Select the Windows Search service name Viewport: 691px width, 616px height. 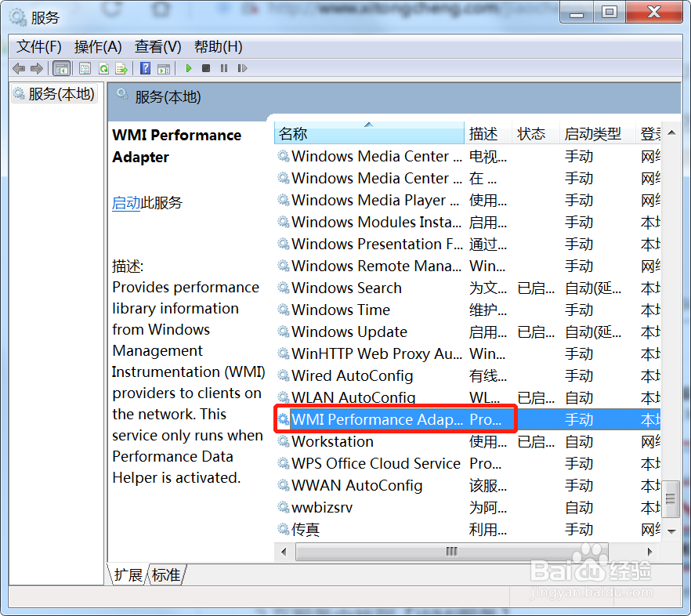[x=346, y=288]
